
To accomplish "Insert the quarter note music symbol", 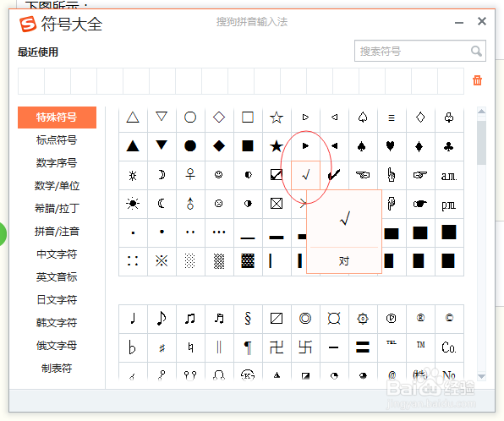I will 133,319.
